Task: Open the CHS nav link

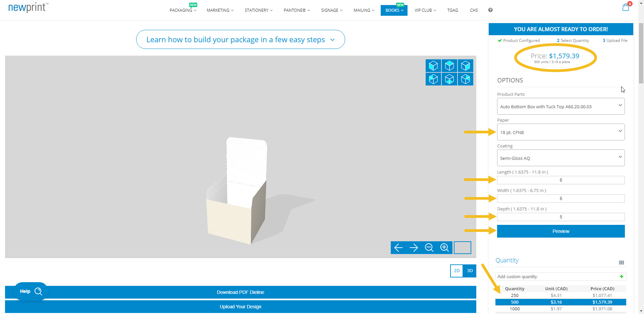Action: [x=474, y=10]
